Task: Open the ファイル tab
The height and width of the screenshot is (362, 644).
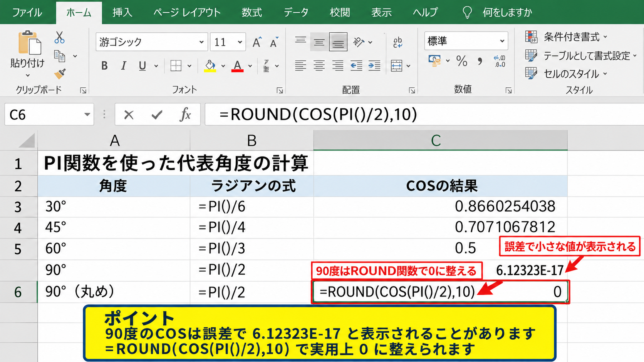Action: (27, 13)
